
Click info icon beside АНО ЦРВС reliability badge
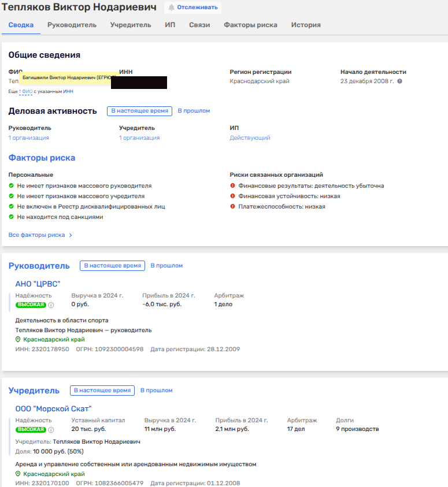(x=51, y=304)
